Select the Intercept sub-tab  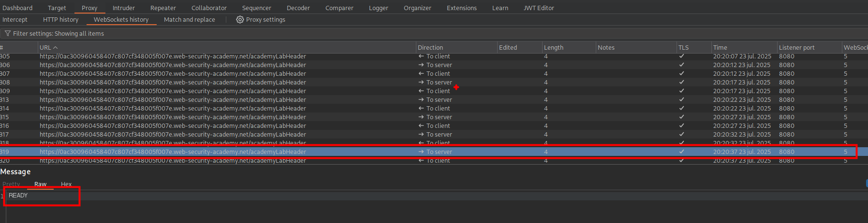point(15,20)
